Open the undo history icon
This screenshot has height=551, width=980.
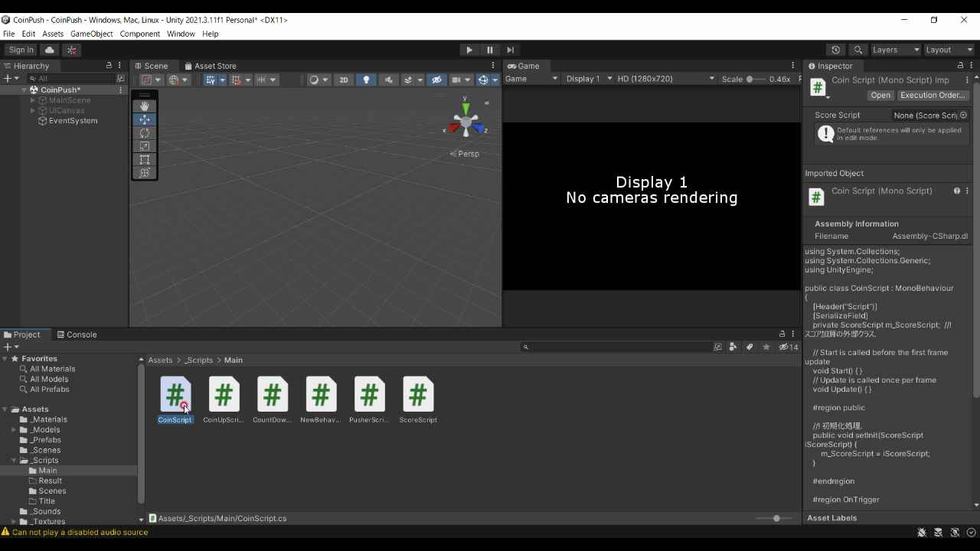pos(836,50)
